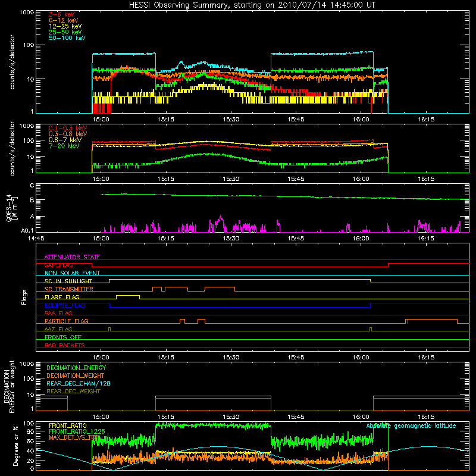Click the MAX_DET_VS_TOT legend entry
476x476 pixels.
tap(74, 437)
